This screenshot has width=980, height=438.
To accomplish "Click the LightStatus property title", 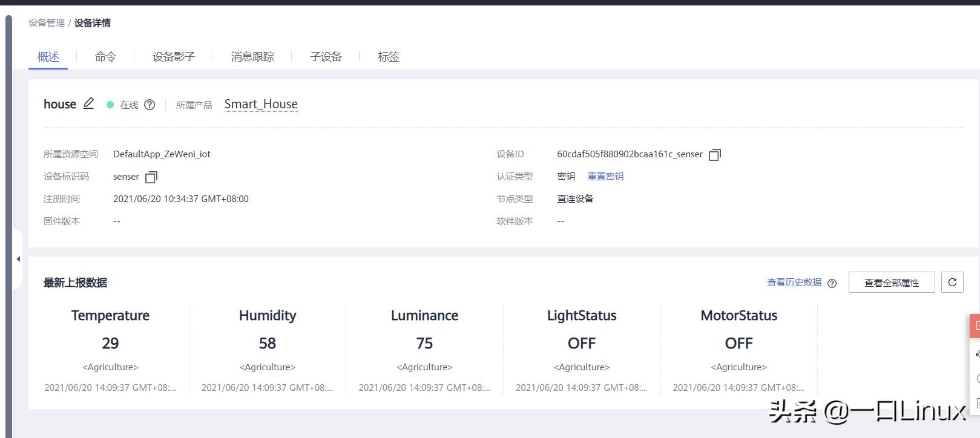I will [582, 315].
